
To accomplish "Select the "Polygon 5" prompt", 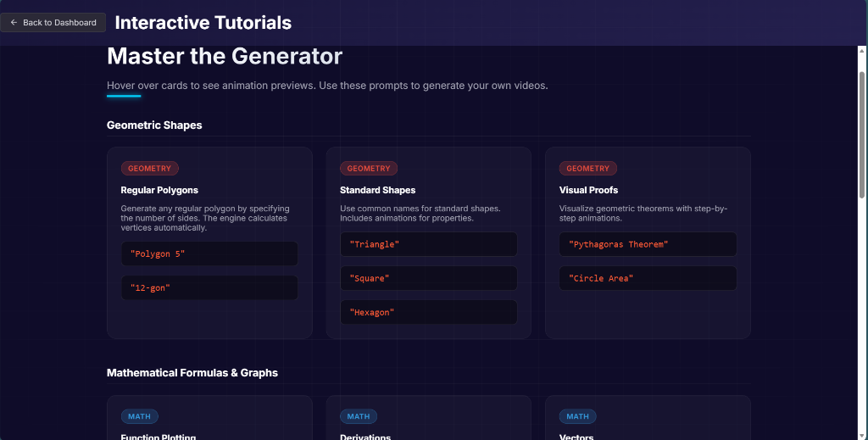I will click(x=209, y=253).
